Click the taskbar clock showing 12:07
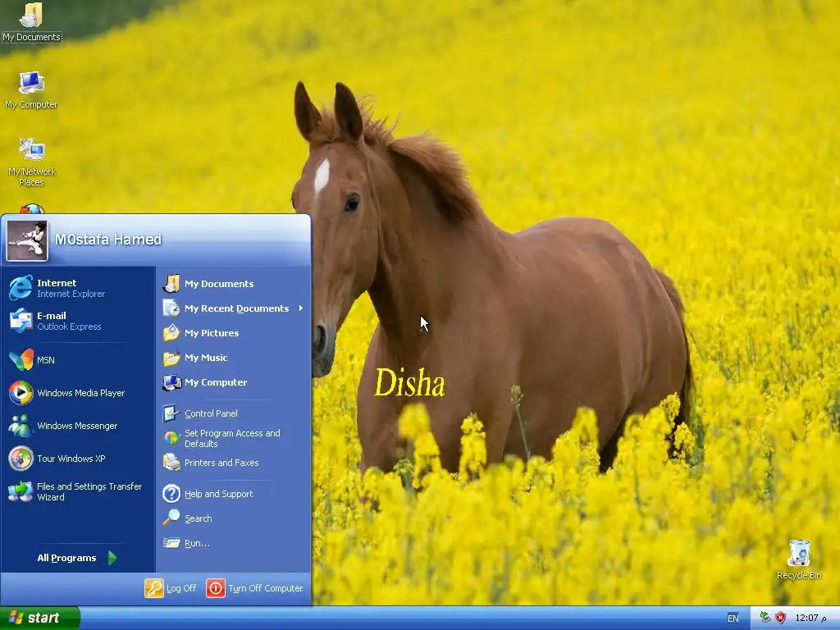This screenshot has height=630, width=840. point(810,618)
